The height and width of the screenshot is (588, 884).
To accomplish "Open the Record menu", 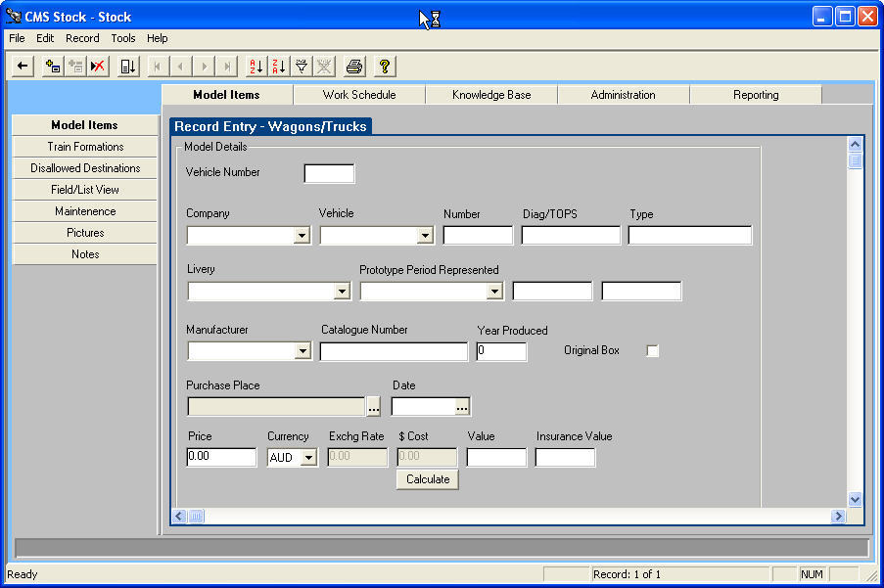I will click(x=82, y=38).
